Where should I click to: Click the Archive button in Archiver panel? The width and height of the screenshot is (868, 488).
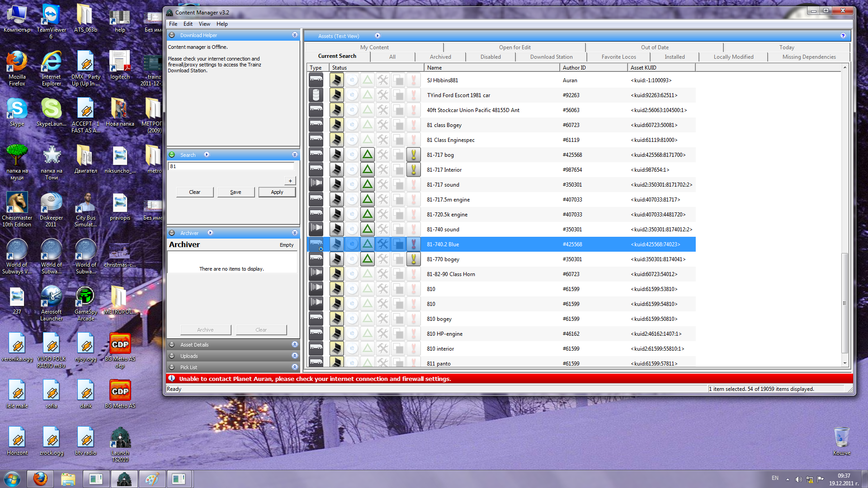205,330
